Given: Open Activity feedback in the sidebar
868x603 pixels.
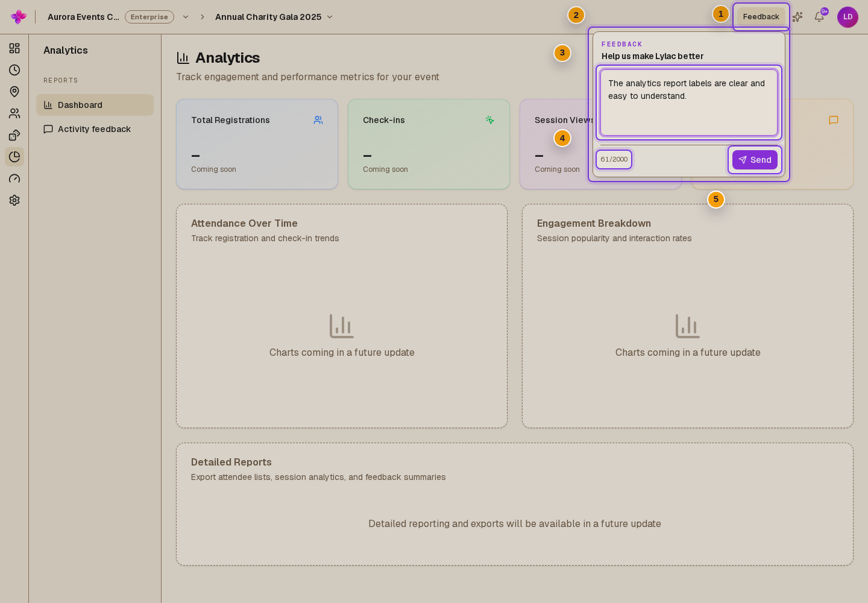Looking at the screenshot, I should pos(95,129).
